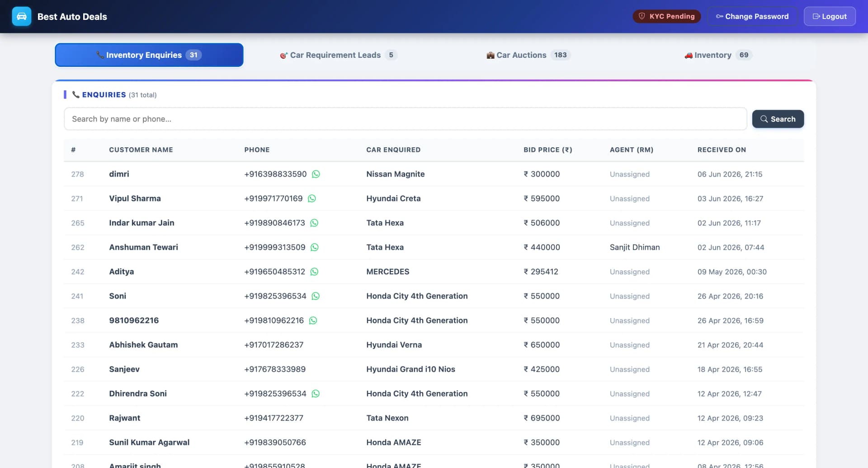
Task: Click the Received On column header
Action: coord(722,150)
